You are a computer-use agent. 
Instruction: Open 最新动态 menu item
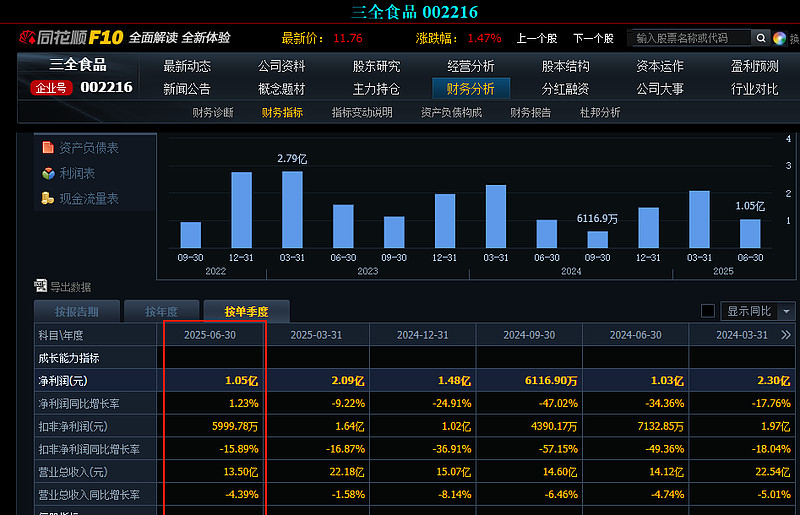tap(187, 66)
